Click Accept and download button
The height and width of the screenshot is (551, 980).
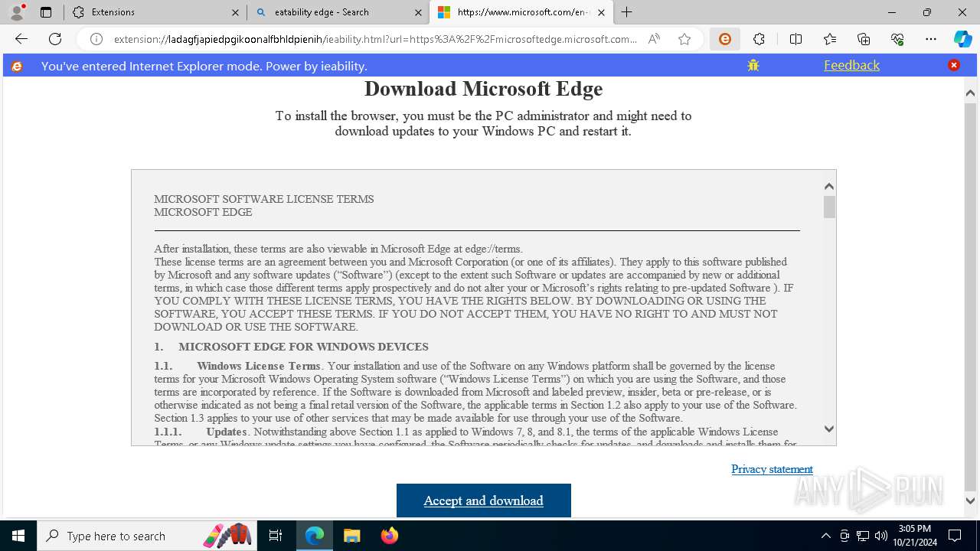point(484,500)
